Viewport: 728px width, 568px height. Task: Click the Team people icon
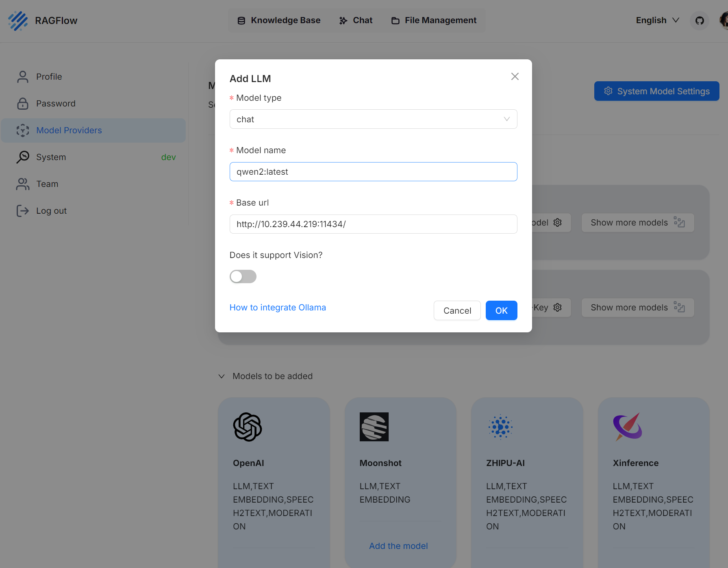pos(23,184)
